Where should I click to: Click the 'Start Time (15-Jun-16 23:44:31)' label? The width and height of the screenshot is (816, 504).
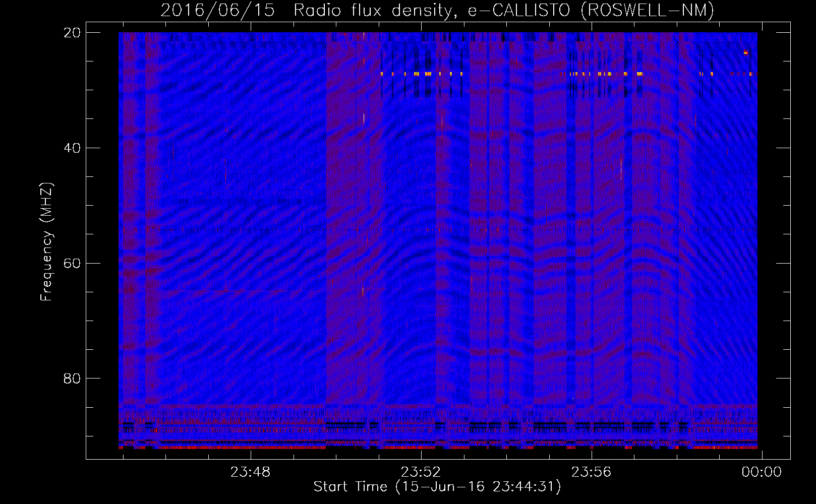tap(437, 487)
